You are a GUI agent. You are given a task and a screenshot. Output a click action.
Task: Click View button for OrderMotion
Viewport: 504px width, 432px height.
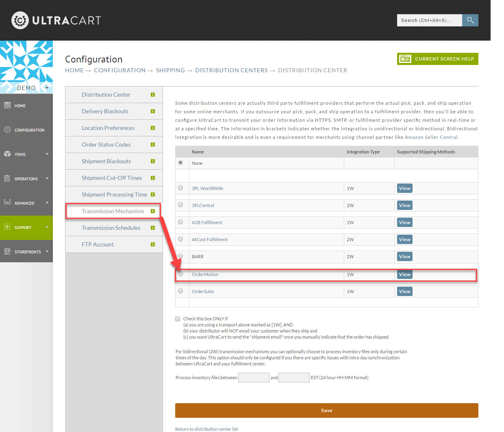click(405, 274)
